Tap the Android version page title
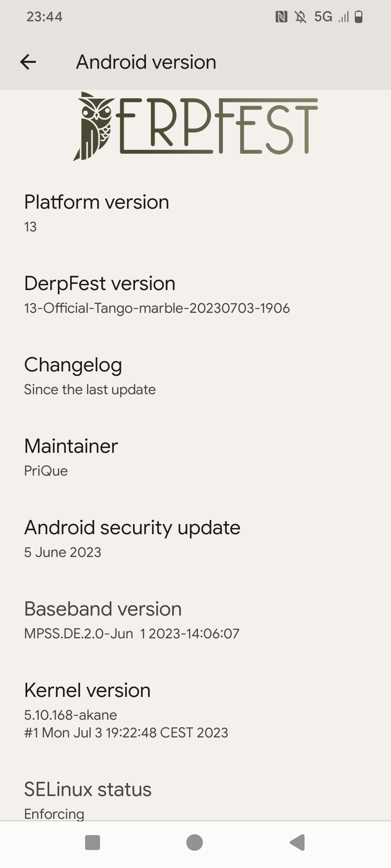The height and width of the screenshot is (868, 391). point(146,62)
